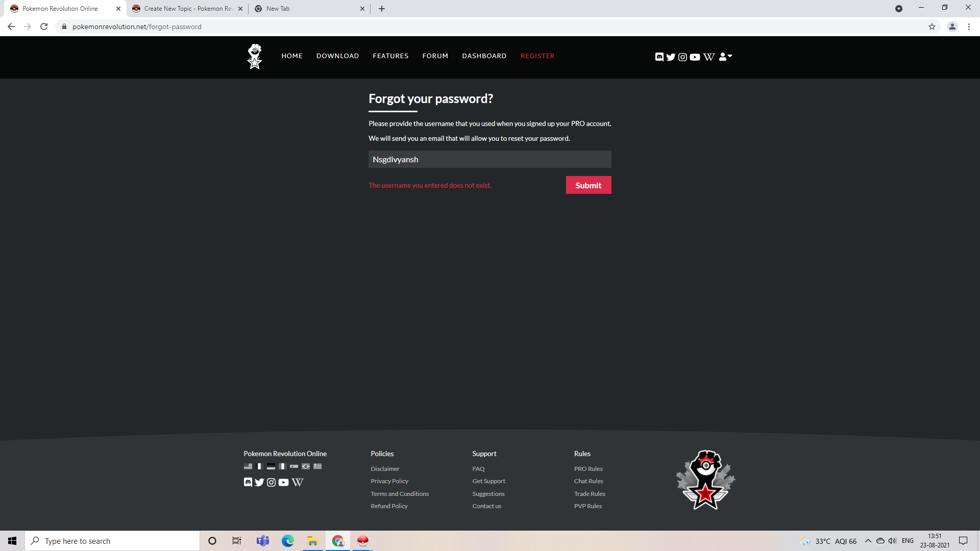This screenshot has height=551, width=980.
Task: Open the footer YouTube icon
Action: click(283, 482)
